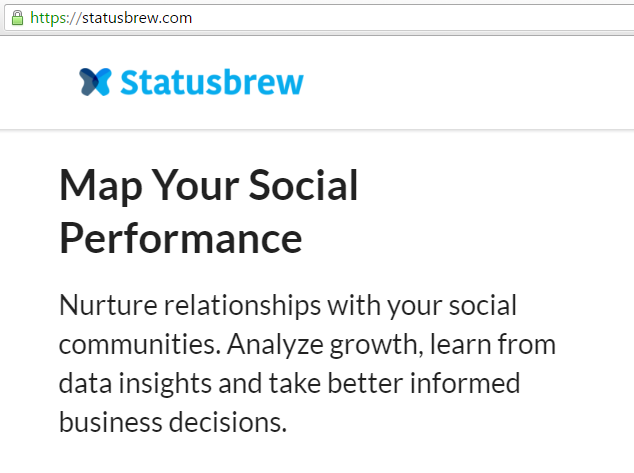
Task: Click the word "communities." in the paragraph
Action: point(140,344)
